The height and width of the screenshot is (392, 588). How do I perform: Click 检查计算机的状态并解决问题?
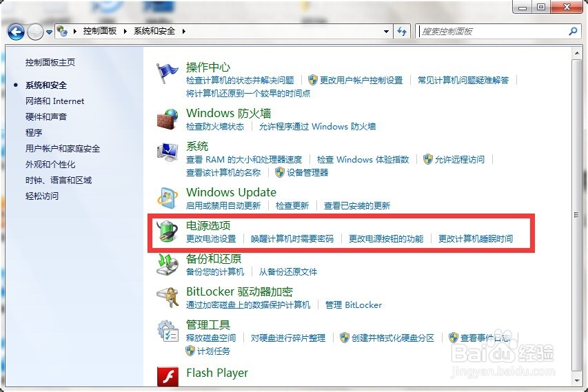coord(240,80)
